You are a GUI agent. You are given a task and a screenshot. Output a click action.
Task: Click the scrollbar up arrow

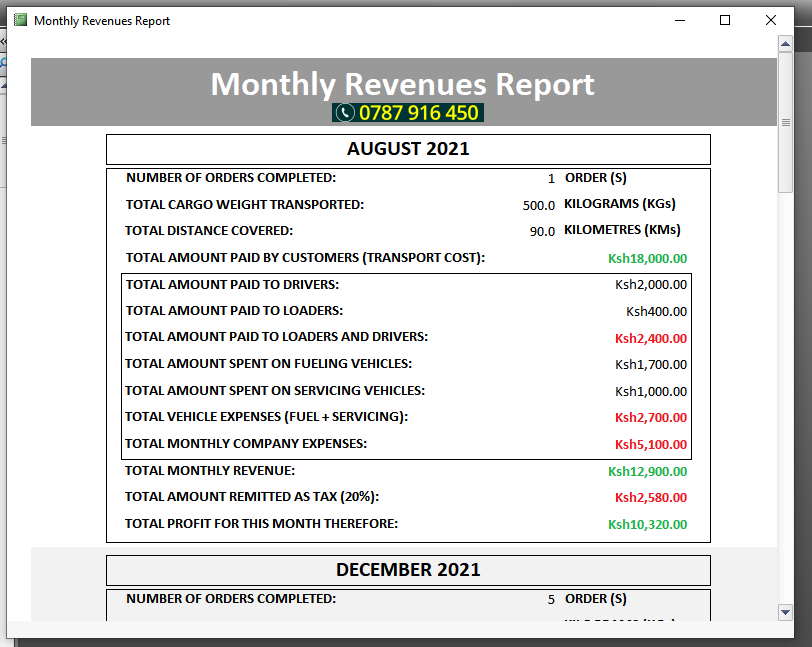[785, 44]
